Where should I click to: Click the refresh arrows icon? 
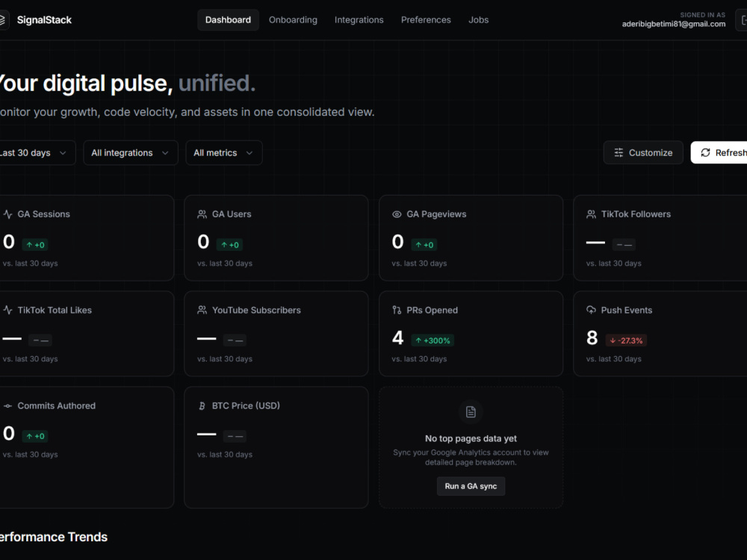(706, 152)
